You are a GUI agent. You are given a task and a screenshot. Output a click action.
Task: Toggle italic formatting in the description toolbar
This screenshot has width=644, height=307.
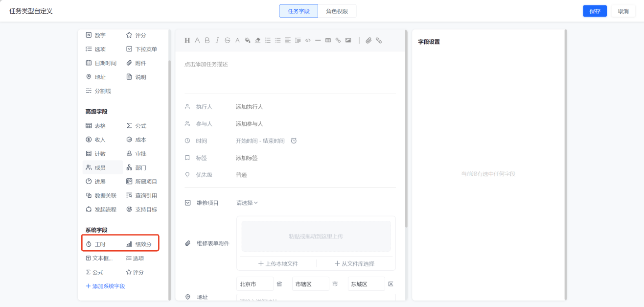(217, 41)
